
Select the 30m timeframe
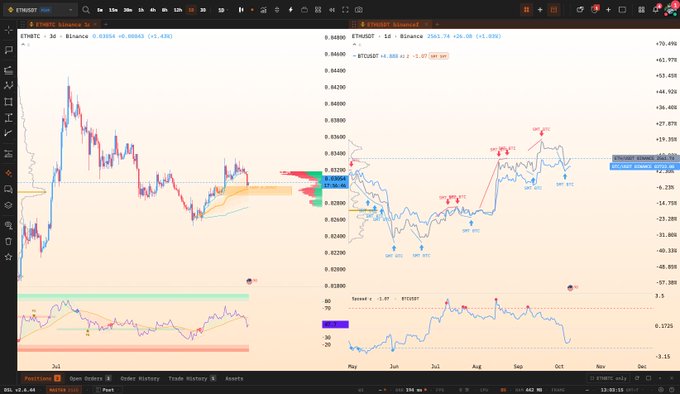[128, 10]
